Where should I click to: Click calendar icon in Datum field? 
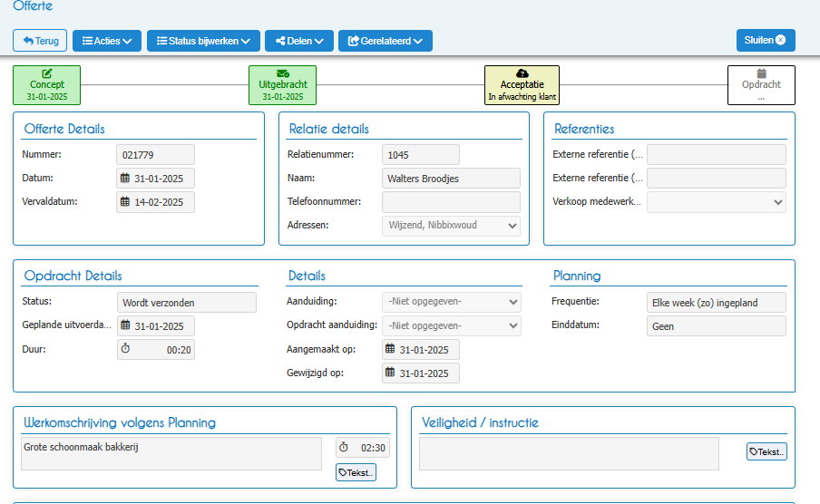125,179
